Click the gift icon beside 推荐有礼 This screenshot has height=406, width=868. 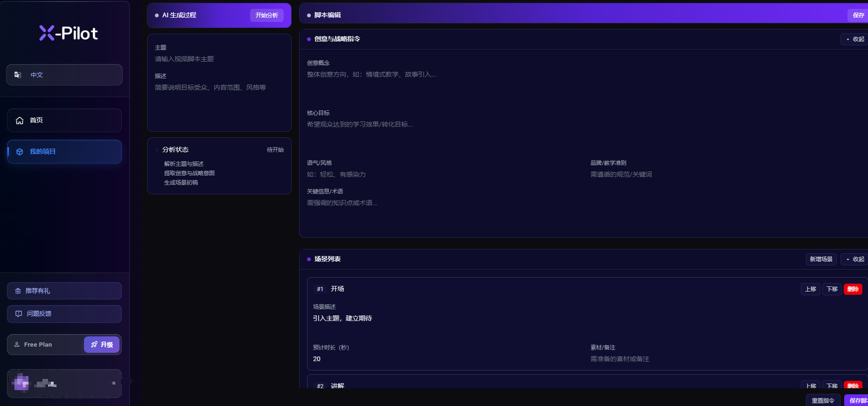18,291
